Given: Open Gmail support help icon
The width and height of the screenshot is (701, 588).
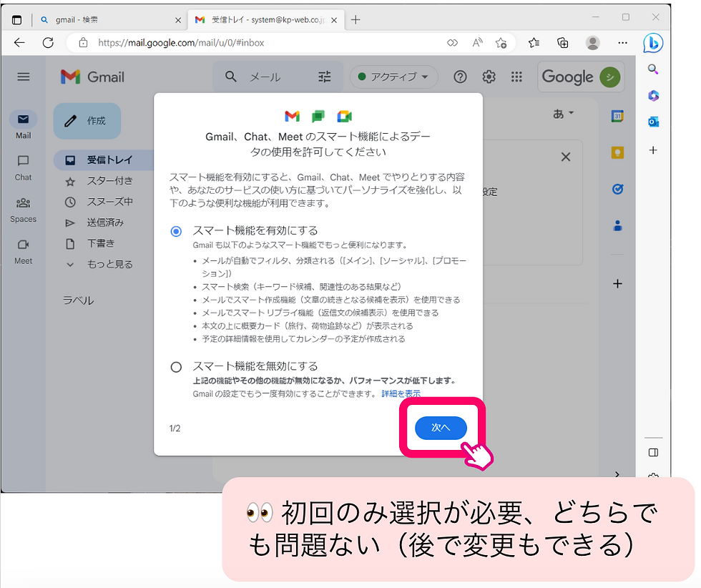Looking at the screenshot, I should point(460,77).
